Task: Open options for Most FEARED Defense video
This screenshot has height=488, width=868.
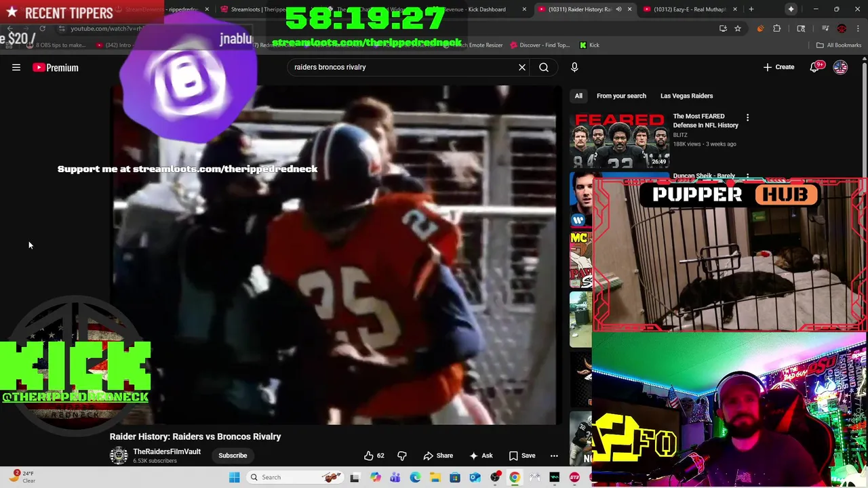Action: [747, 118]
